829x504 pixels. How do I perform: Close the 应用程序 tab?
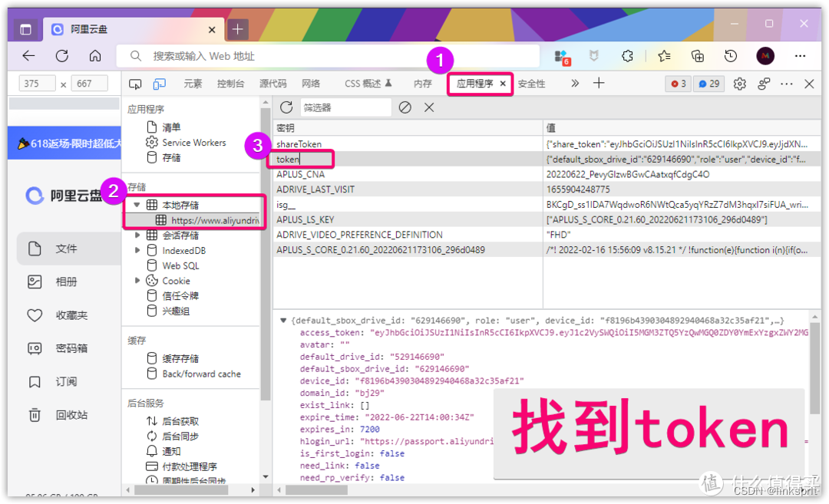point(503,84)
